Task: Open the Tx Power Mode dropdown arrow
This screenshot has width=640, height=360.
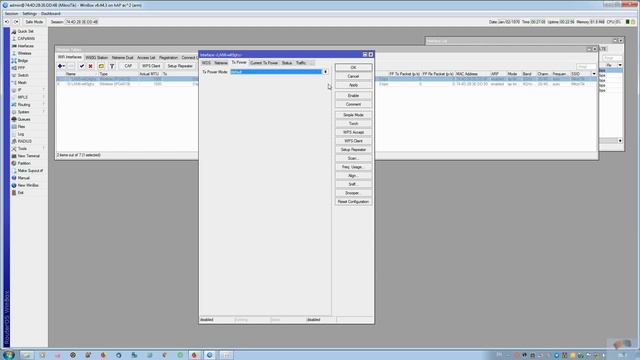Action: 325,72
